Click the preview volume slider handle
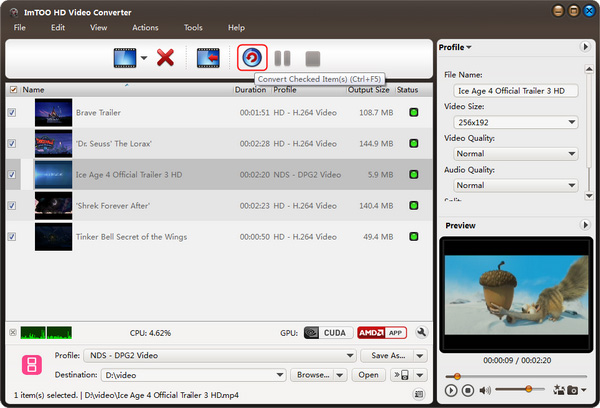600x408 pixels. point(528,389)
